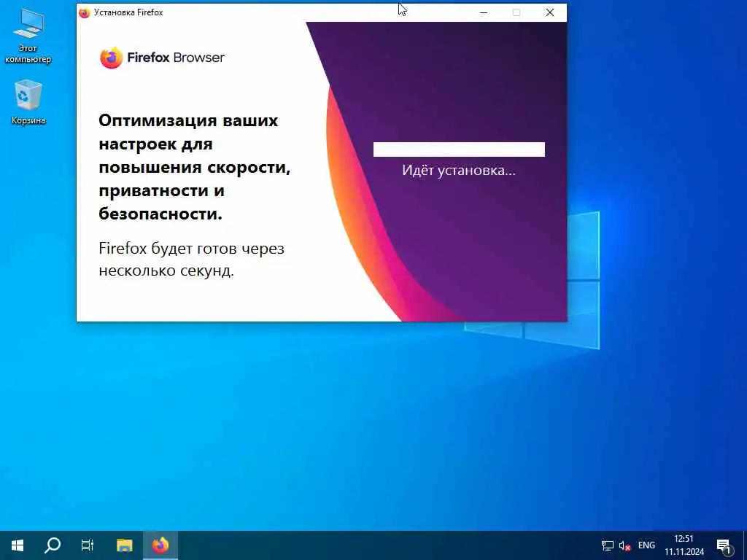Click the Firefox logo in installer header
The height and width of the screenshot is (560, 747).
click(112, 58)
